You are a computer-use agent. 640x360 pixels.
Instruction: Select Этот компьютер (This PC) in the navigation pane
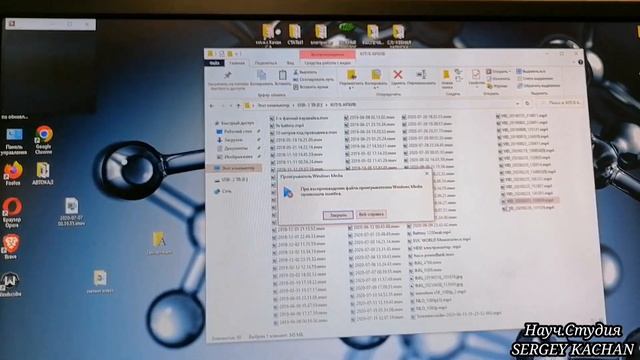coord(235,168)
